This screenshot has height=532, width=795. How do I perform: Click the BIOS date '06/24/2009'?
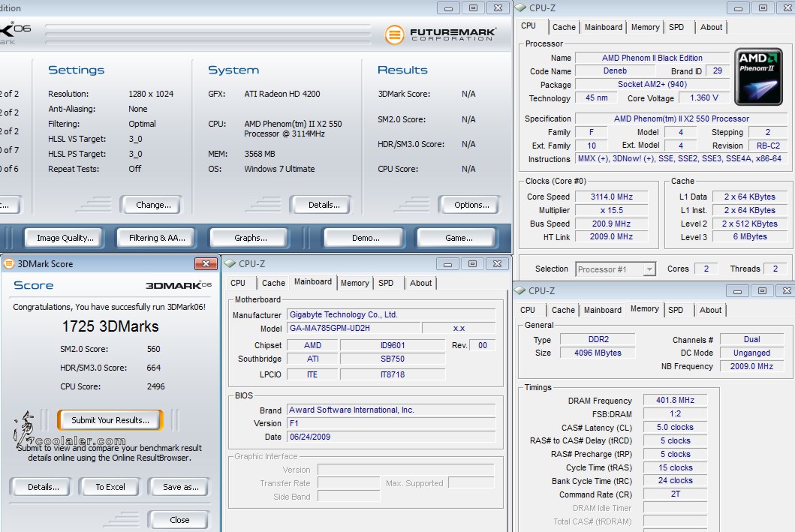[x=391, y=437]
